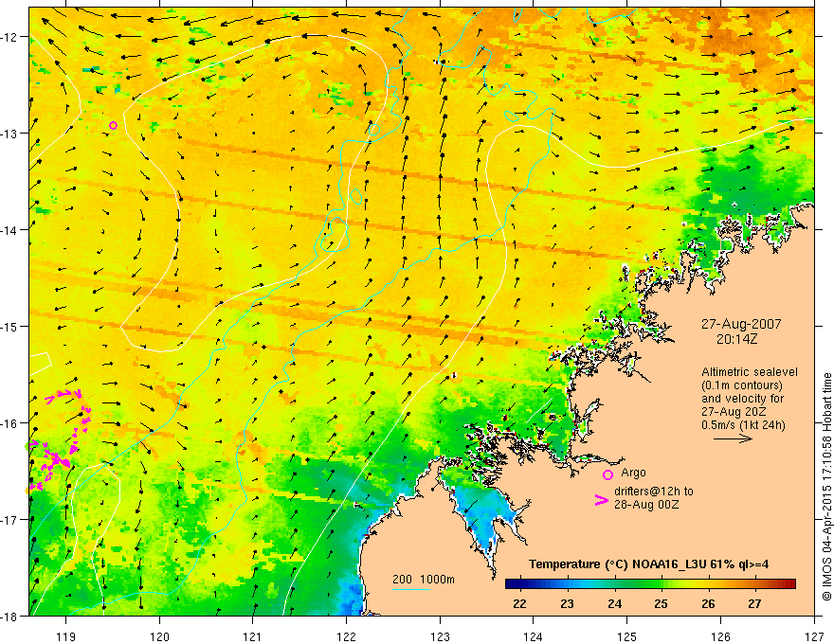Click the date text 27-Aug-2007
834x644 pixels.
(x=741, y=324)
